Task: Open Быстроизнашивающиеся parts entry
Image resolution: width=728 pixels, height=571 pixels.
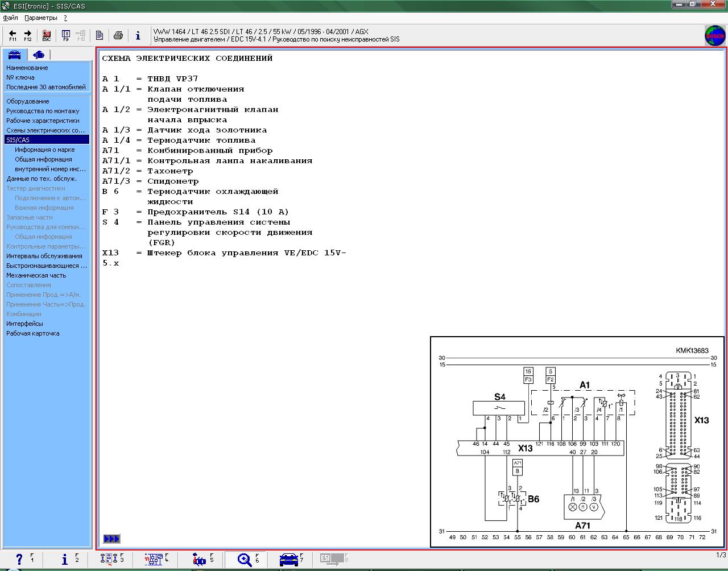Action: (x=47, y=266)
